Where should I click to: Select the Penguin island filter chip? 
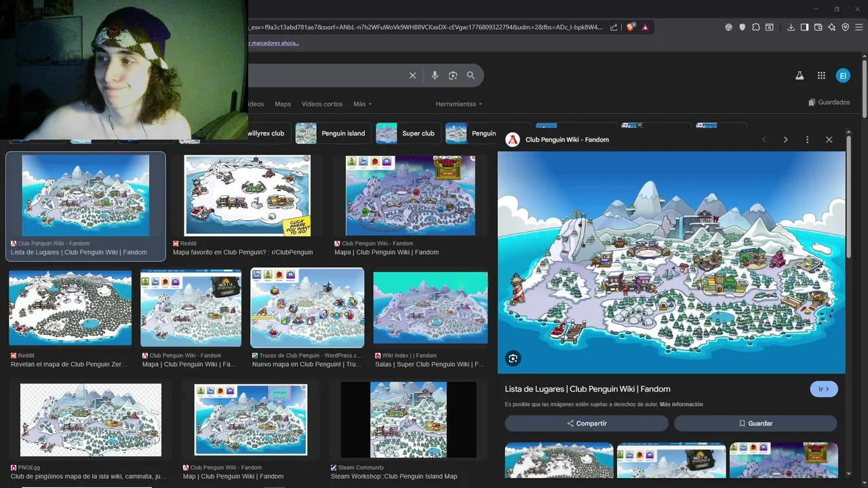[x=332, y=134]
